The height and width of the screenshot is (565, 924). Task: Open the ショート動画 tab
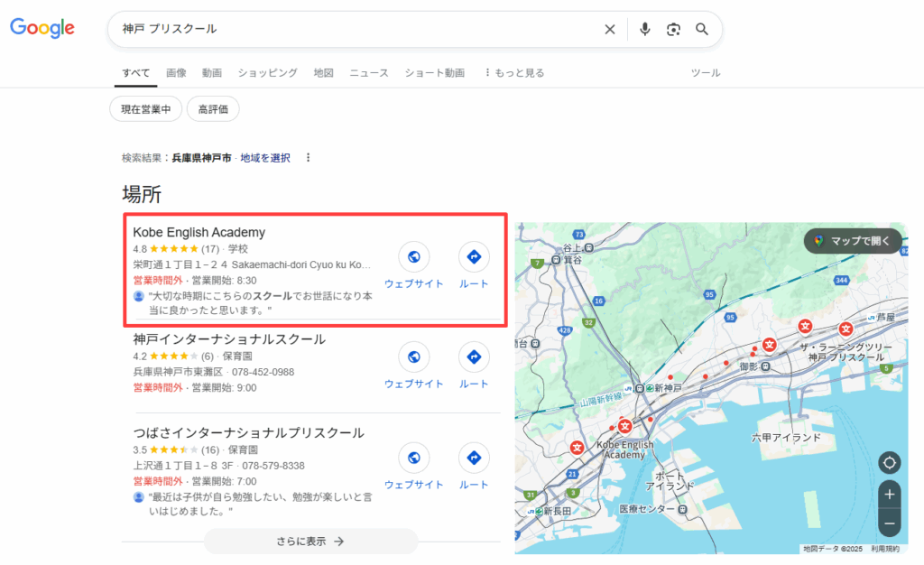point(435,73)
